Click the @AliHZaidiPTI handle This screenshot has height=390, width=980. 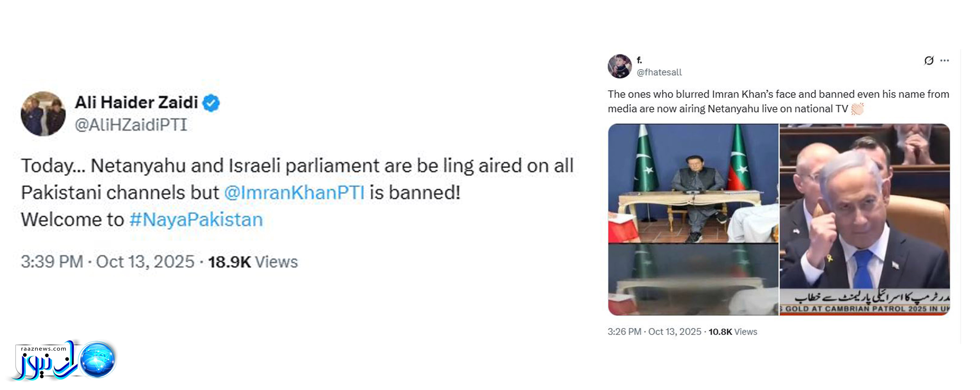pos(131,125)
